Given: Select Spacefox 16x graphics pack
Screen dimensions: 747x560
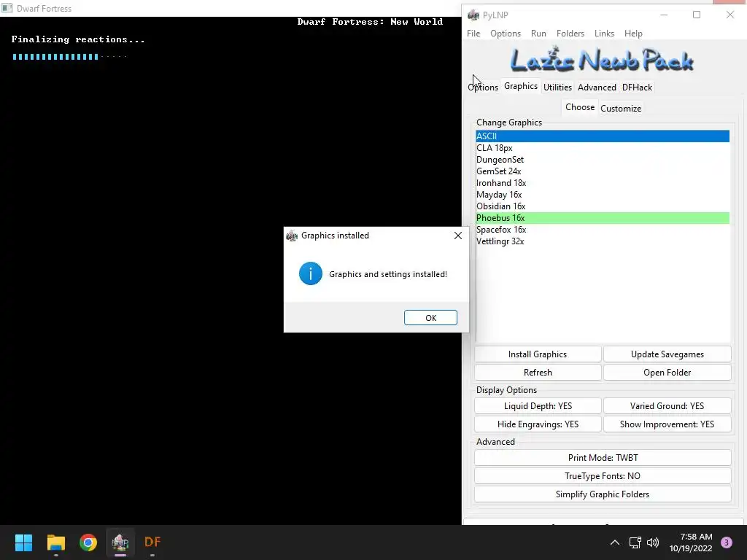Looking at the screenshot, I should 602,230.
